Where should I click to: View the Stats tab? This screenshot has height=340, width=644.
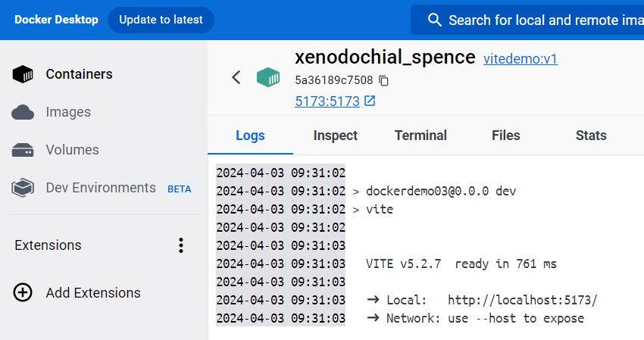pyautogui.click(x=591, y=136)
